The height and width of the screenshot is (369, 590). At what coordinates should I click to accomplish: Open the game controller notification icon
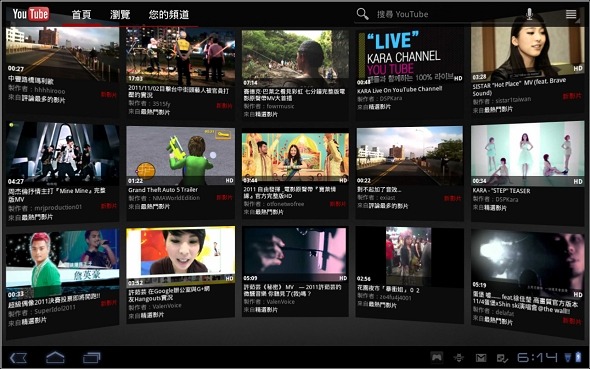click(436, 357)
